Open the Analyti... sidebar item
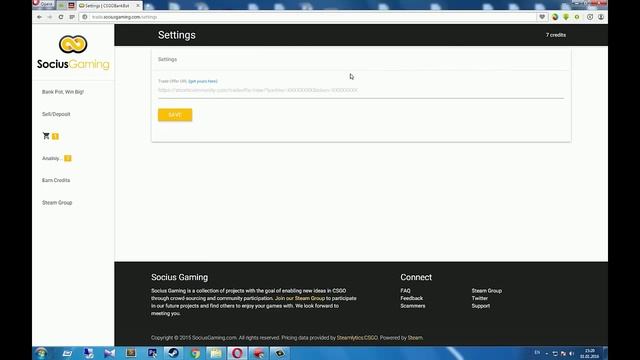 coord(56,158)
